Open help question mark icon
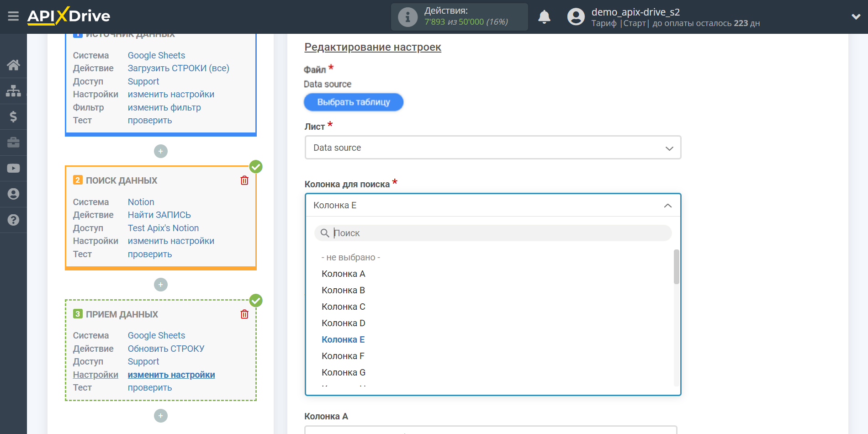868x434 pixels. [x=13, y=220]
